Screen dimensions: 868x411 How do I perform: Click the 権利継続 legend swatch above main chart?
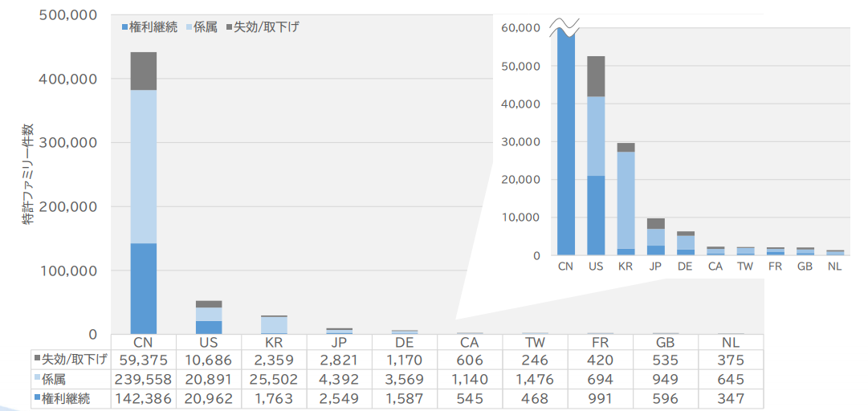pyautogui.click(x=124, y=26)
